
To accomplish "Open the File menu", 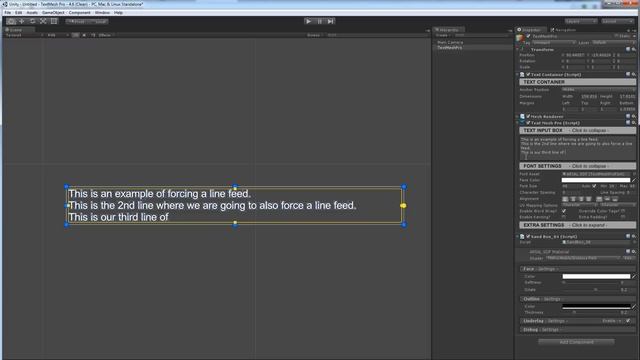I will coord(7,13).
